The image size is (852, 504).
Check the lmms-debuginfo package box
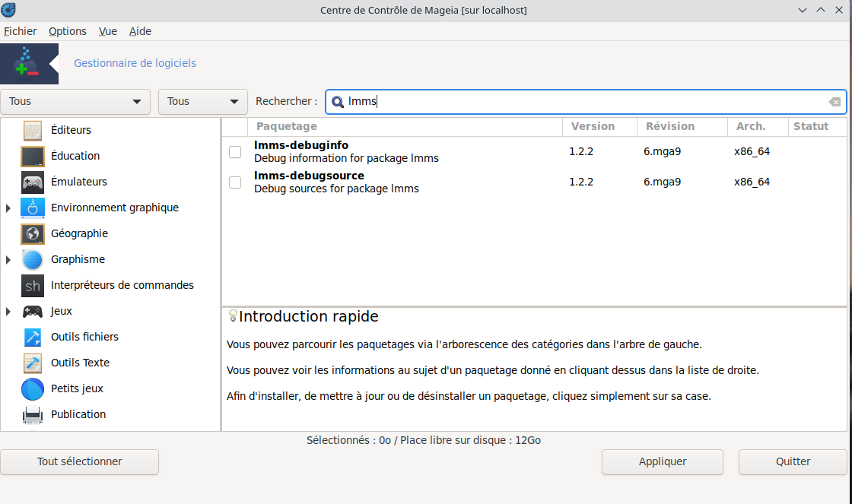point(235,152)
